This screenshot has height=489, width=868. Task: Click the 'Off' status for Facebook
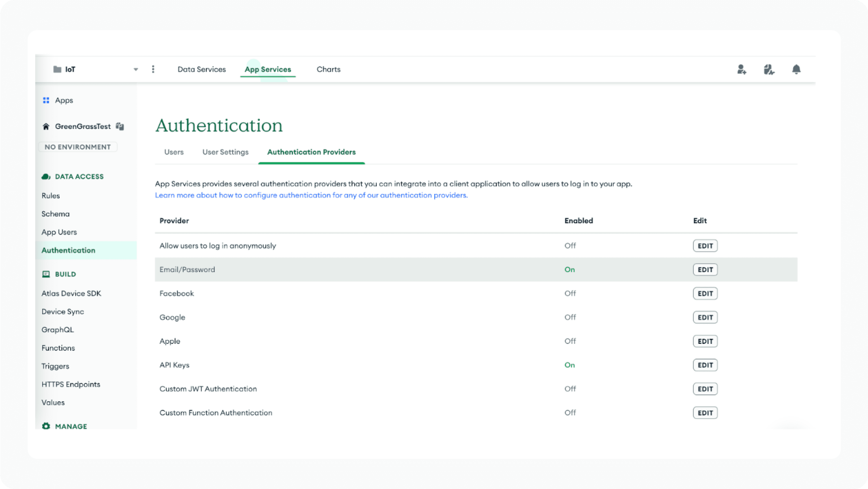click(x=570, y=294)
